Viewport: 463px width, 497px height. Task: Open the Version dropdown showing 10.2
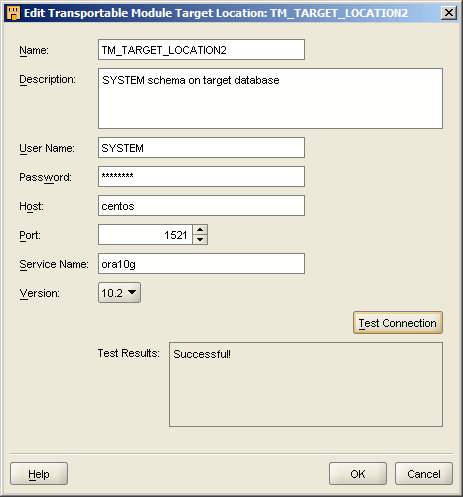[x=119, y=293]
